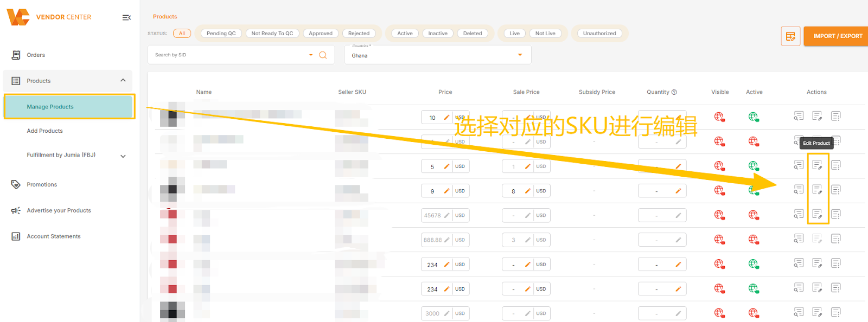Screen dimensions: 868x322
Task: Open product preview icon in the first row
Action: tap(799, 116)
